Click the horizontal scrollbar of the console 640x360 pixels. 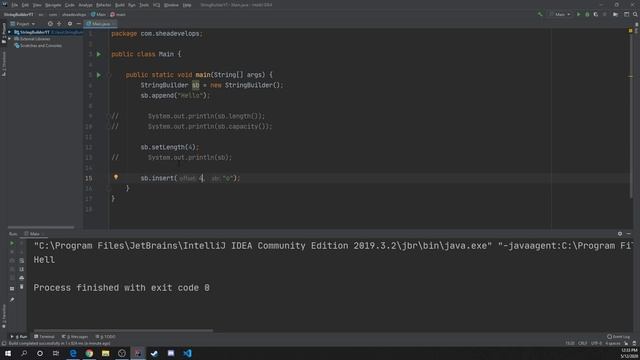click(123, 331)
